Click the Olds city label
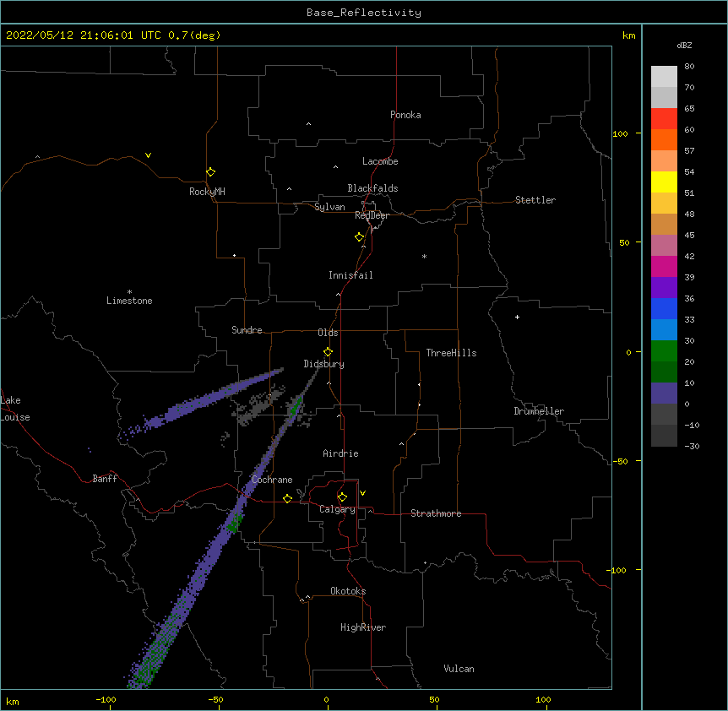 click(x=328, y=333)
